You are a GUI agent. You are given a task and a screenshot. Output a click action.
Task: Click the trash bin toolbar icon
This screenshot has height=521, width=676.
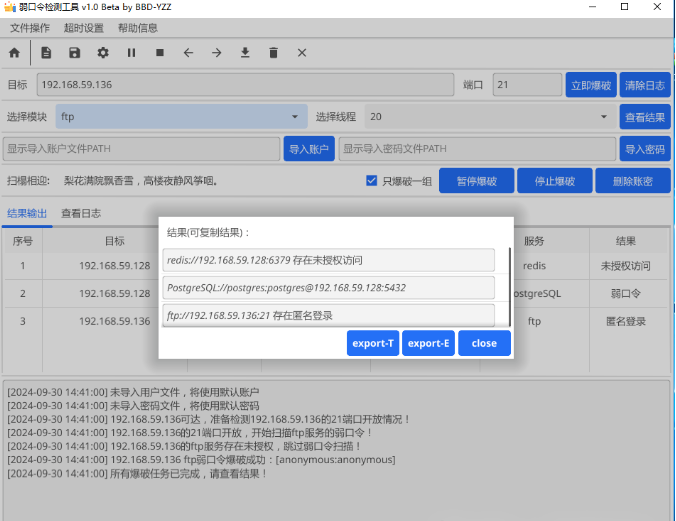(x=273, y=53)
